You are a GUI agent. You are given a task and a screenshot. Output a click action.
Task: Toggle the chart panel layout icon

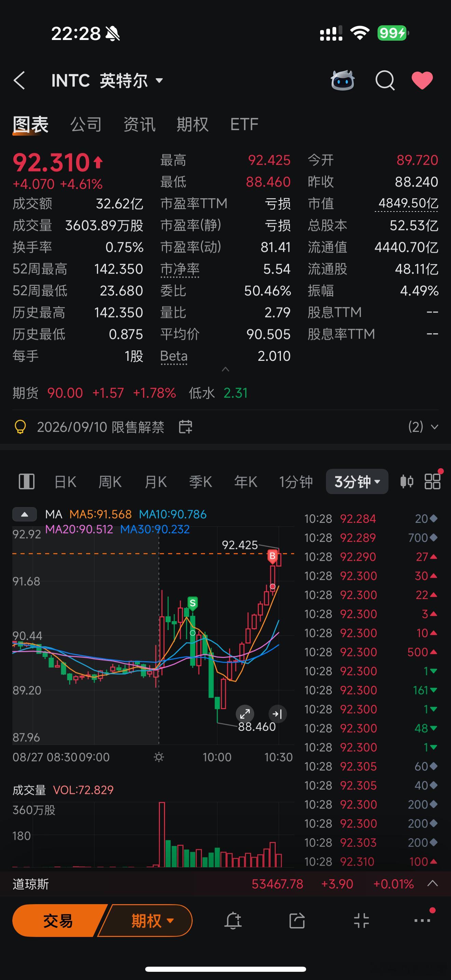click(27, 482)
